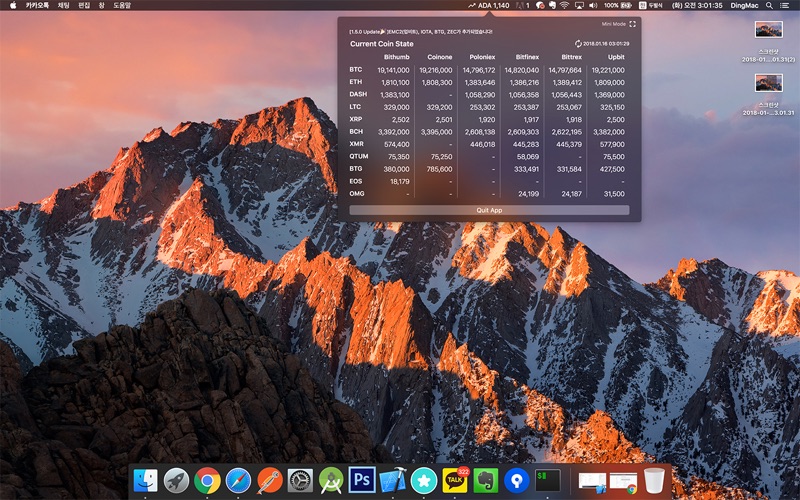The height and width of the screenshot is (500, 800).
Task: Open the Apple menu
Action: coord(13,6)
